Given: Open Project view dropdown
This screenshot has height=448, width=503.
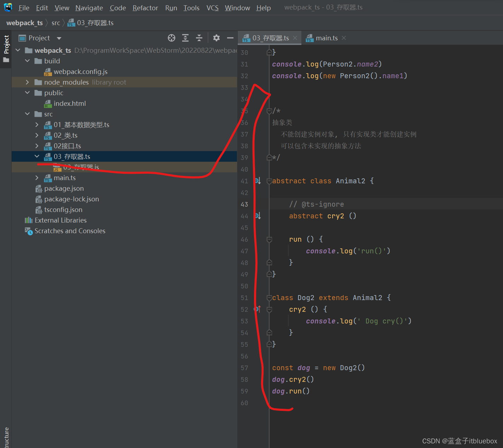Looking at the screenshot, I should 59,38.
